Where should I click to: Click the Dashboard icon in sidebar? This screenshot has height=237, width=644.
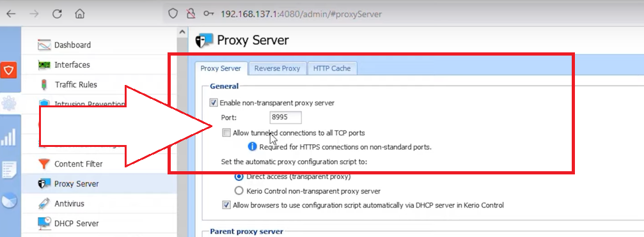pyautogui.click(x=44, y=45)
